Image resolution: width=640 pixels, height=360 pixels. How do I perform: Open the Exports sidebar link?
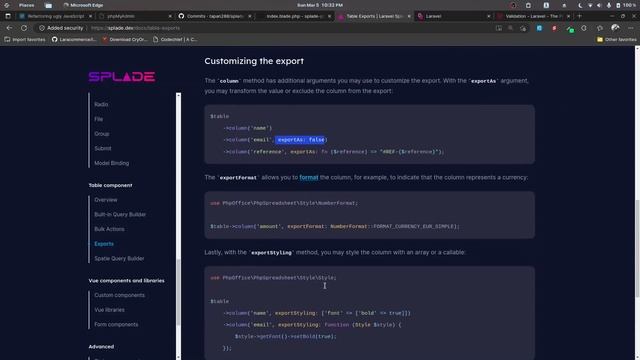point(104,244)
